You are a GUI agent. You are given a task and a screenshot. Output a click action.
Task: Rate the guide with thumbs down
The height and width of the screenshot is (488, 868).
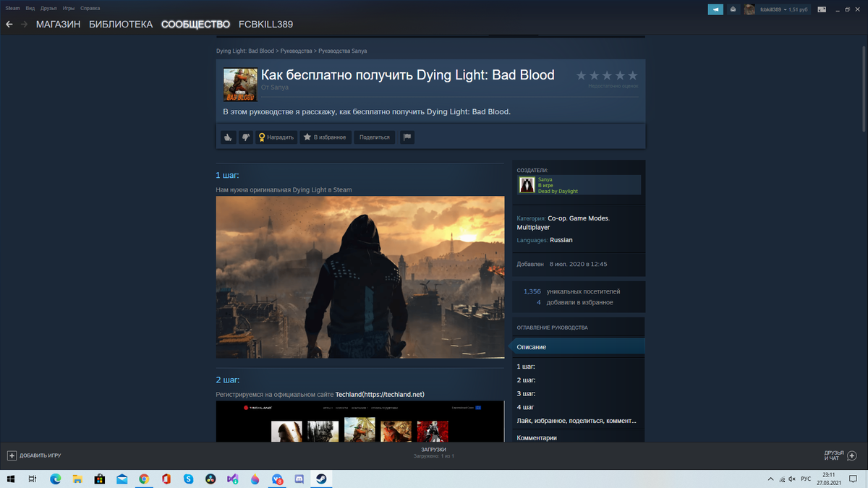[246, 137]
